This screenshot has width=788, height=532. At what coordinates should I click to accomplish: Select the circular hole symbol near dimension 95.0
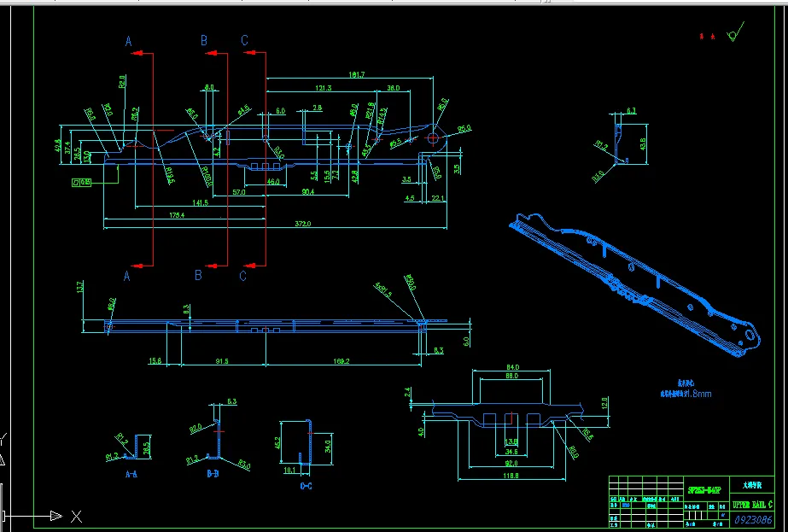tap(431, 137)
